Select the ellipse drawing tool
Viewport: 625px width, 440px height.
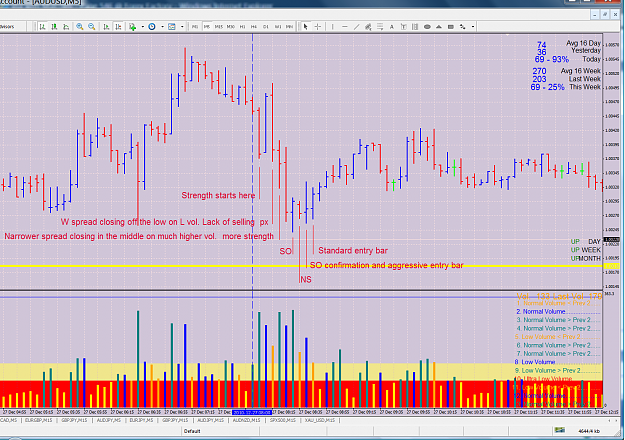427,27
